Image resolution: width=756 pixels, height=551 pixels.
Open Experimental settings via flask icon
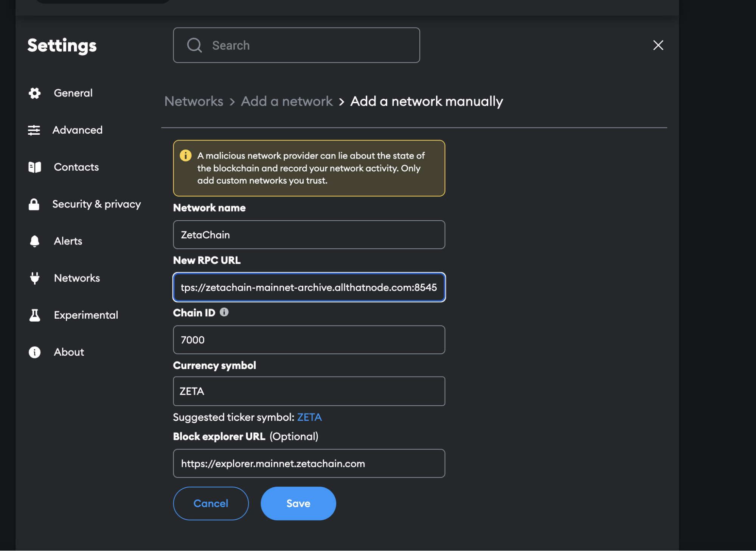point(34,315)
